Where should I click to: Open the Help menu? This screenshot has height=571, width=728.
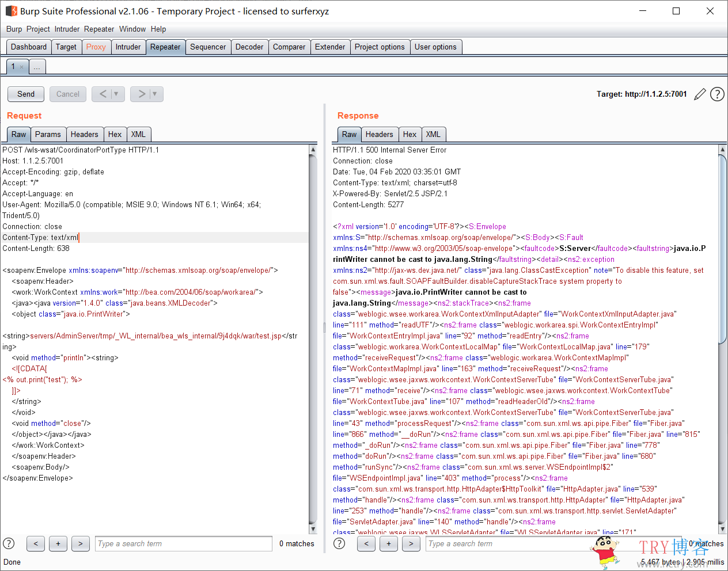pyautogui.click(x=158, y=29)
